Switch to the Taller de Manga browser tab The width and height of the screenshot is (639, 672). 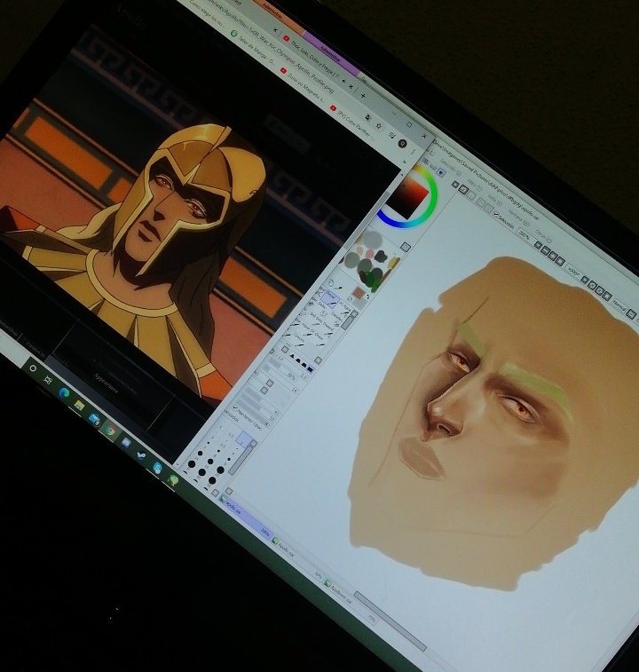[254, 49]
